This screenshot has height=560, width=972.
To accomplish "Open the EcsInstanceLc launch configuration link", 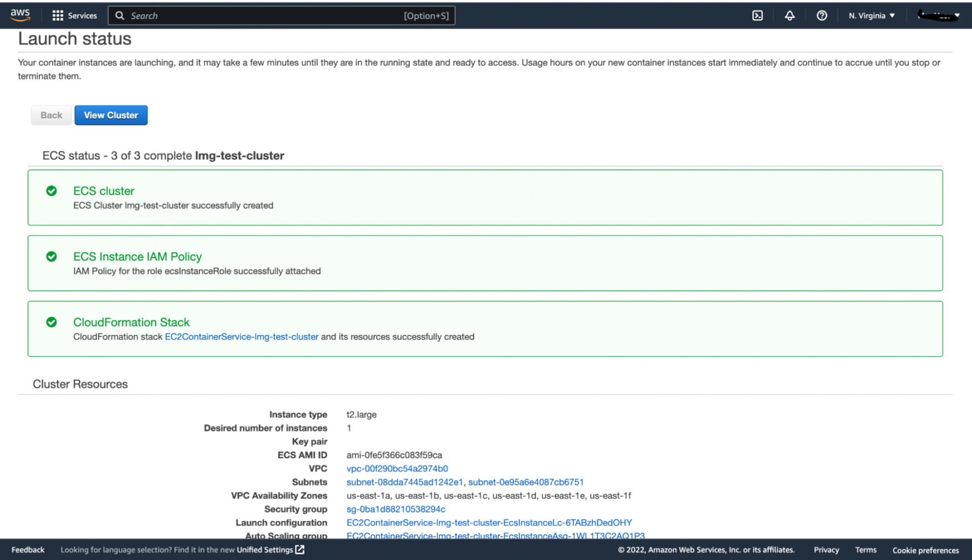I will [489, 522].
